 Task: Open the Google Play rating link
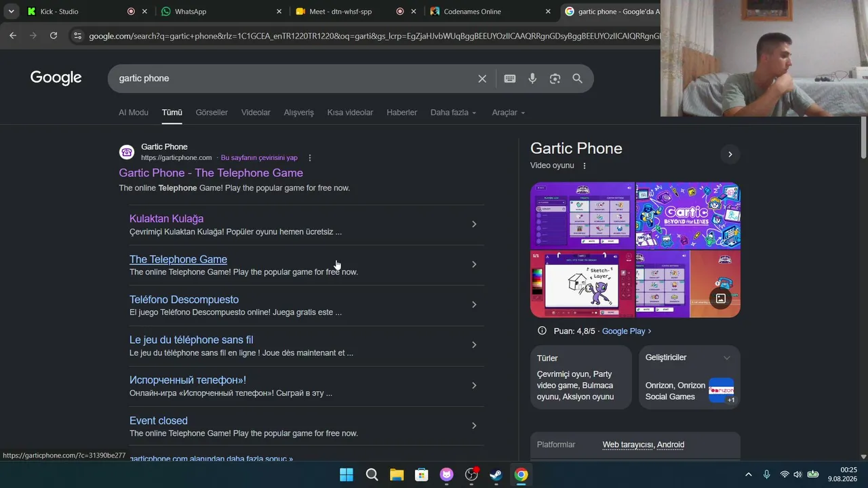click(x=627, y=331)
